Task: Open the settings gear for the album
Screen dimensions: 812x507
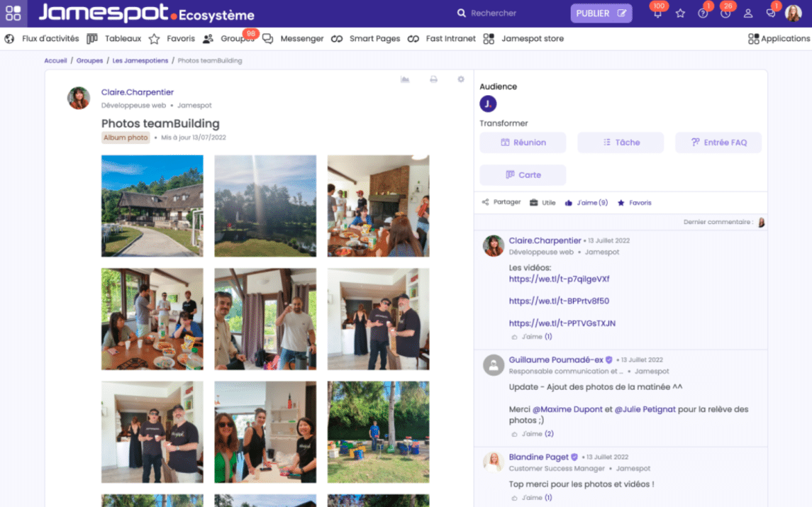Action: pyautogui.click(x=460, y=79)
